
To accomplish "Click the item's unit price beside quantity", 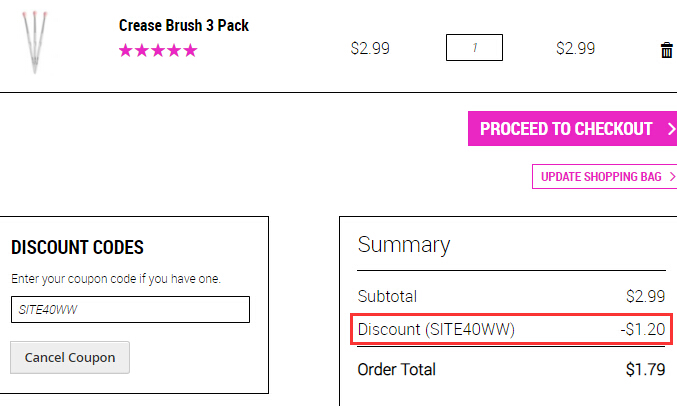I will coord(370,48).
